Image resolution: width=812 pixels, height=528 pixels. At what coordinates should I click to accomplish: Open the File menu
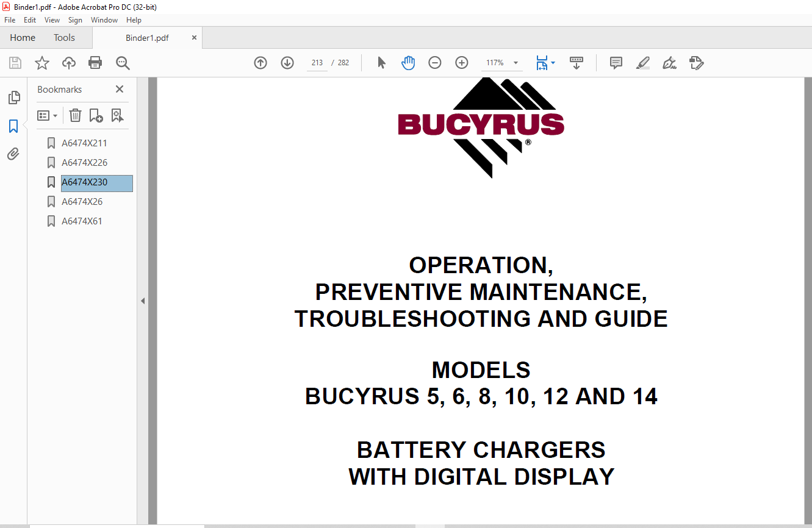(x=10, y=20)
